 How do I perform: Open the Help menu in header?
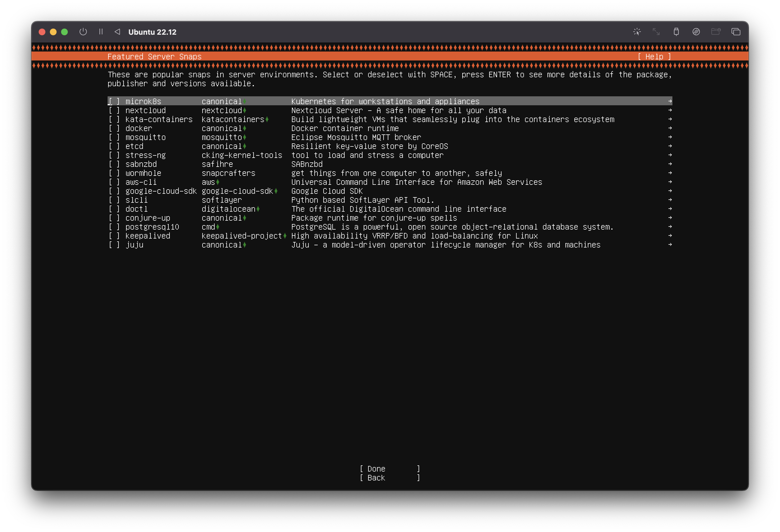tap(654, 57)
